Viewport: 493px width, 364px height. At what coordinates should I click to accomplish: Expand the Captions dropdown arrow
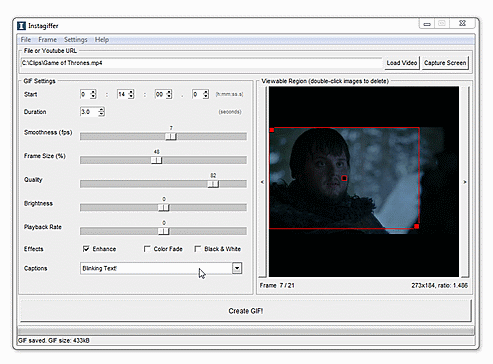(237, 268)
